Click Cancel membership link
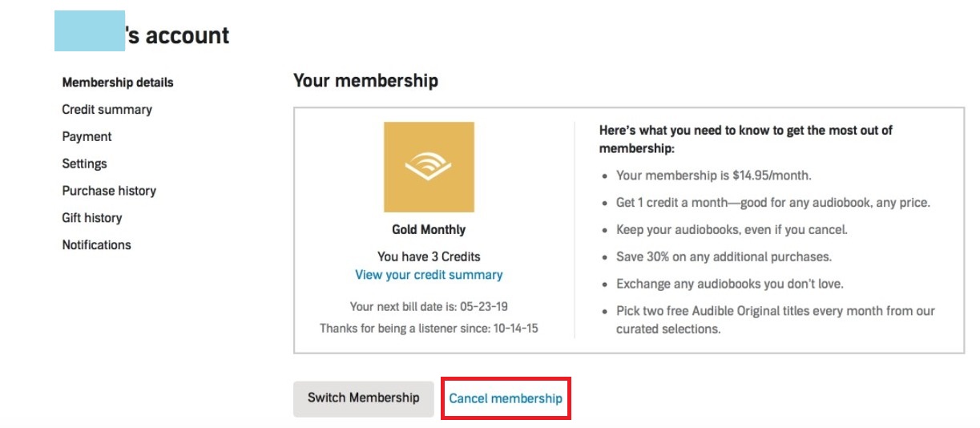Viewport: 980px width, 428px height. [506, 398]
